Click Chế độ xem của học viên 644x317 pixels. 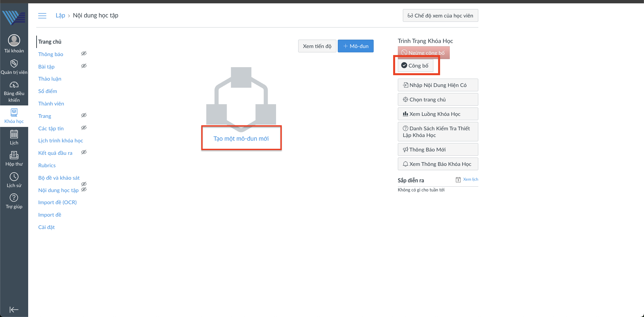point(440,15)
